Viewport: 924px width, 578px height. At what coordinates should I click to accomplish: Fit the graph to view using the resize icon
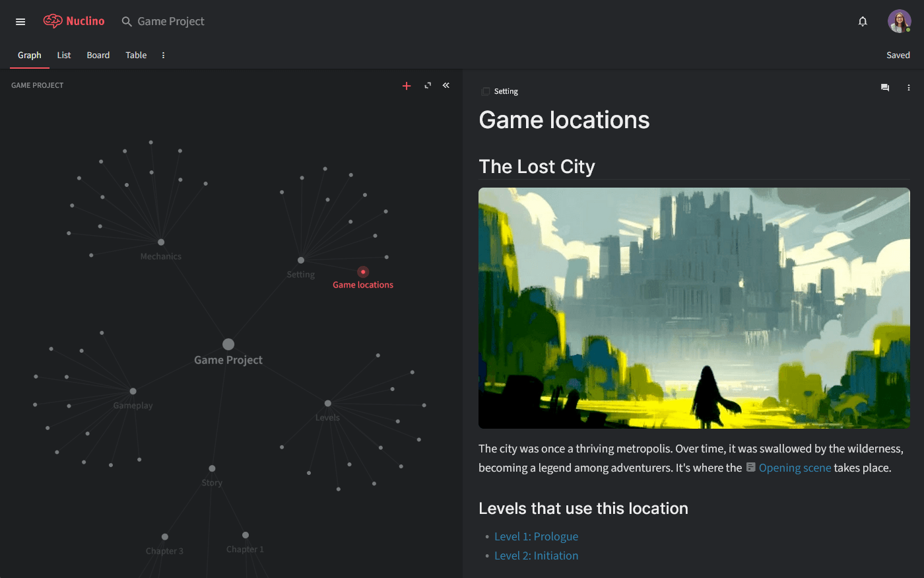point(427,86)
